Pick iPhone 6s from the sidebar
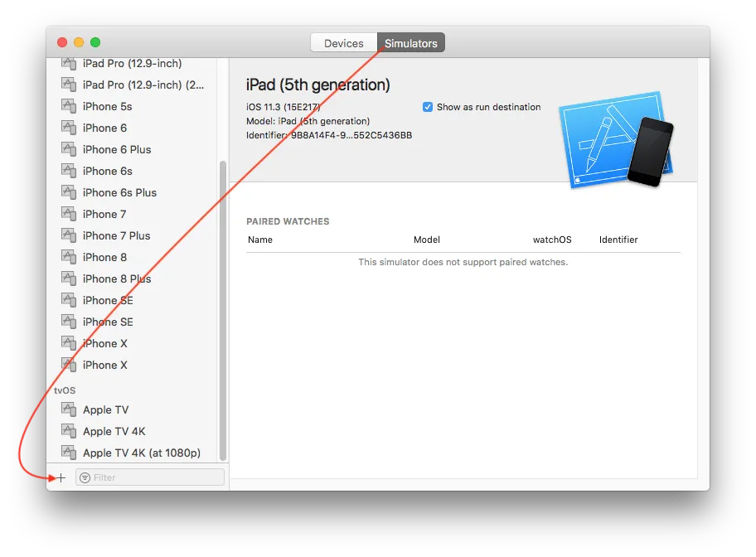Image resolution: width=756 pixels, height=557 pixels. tap(107, 171)
